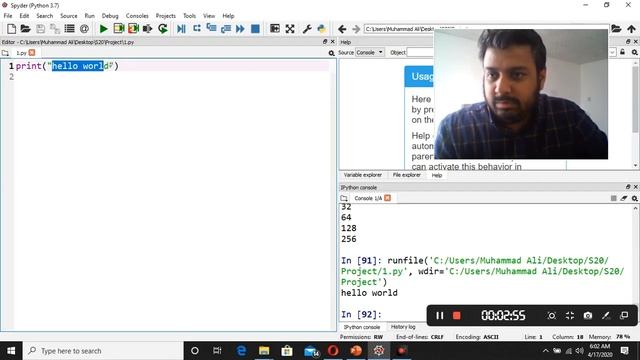Open the File menu
The height and width of the screenshot is (360, 640).
(x=8, y=16)
